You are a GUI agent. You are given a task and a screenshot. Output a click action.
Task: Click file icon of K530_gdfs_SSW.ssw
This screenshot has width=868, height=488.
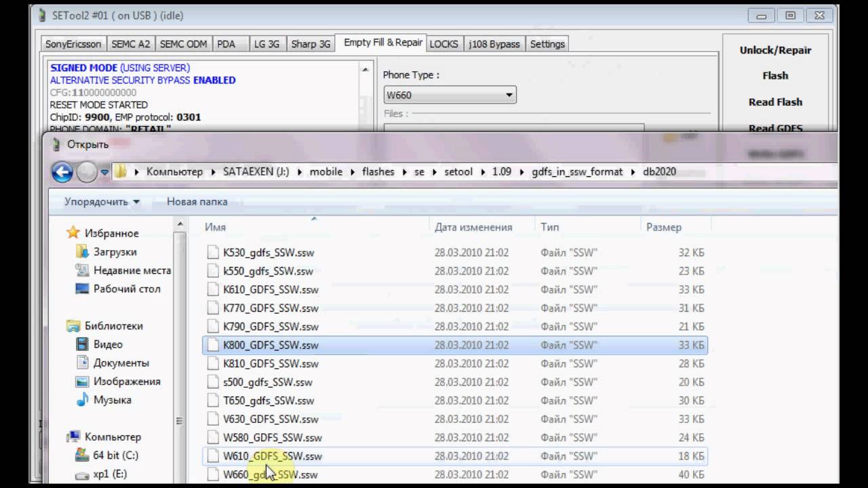(214, 252)
